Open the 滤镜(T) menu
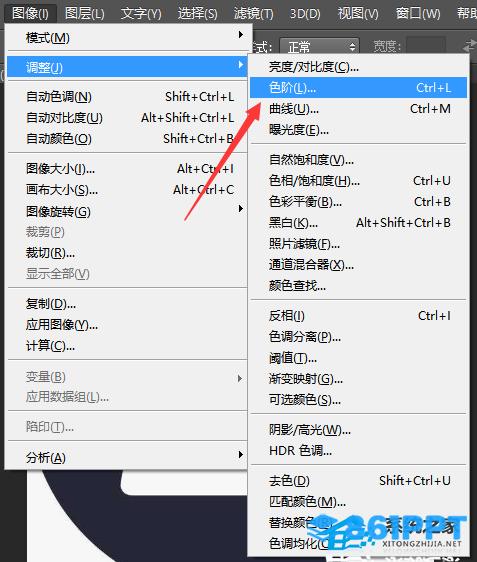 click(x=253, y=14)
